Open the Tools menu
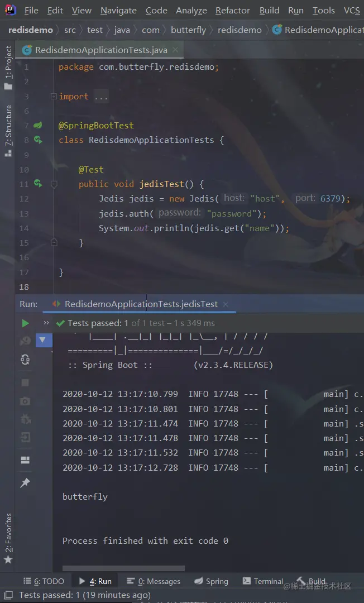The image size is (364, 603). [323, 11]
